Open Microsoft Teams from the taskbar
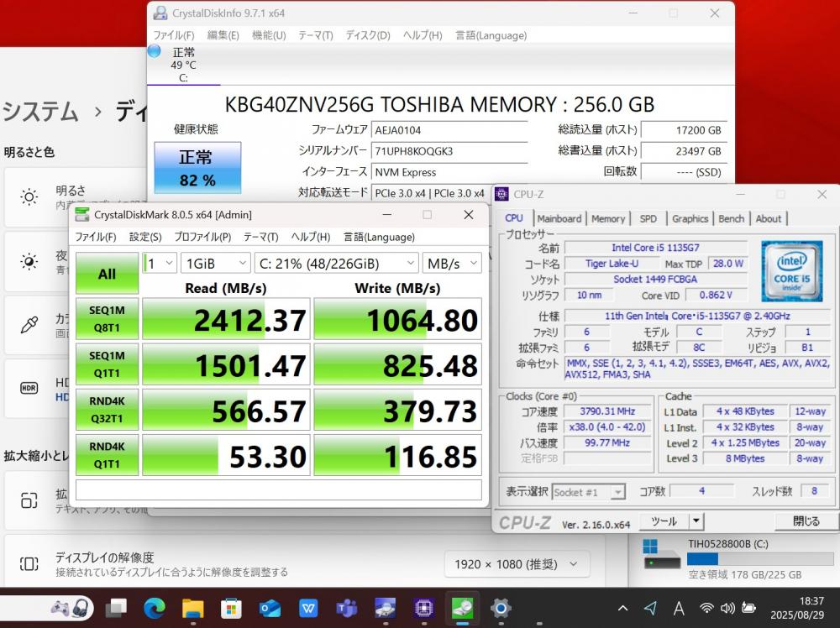The height and width of the screenshot is (628, 840). (x=347, y=608)
